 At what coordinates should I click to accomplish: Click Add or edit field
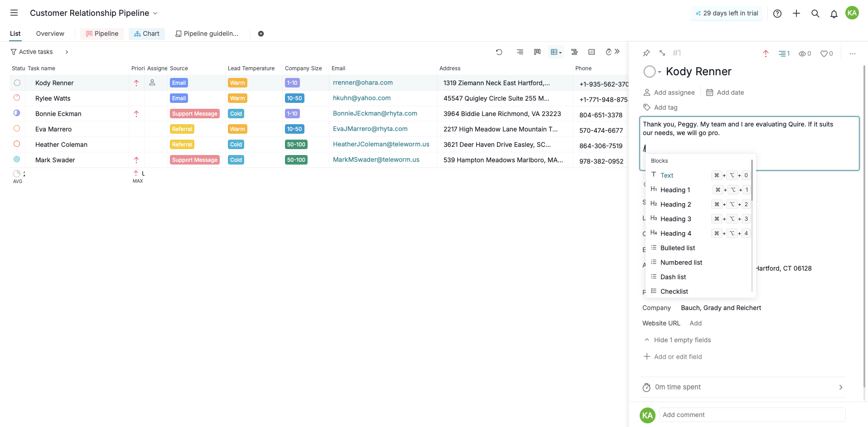click(673, 357)
